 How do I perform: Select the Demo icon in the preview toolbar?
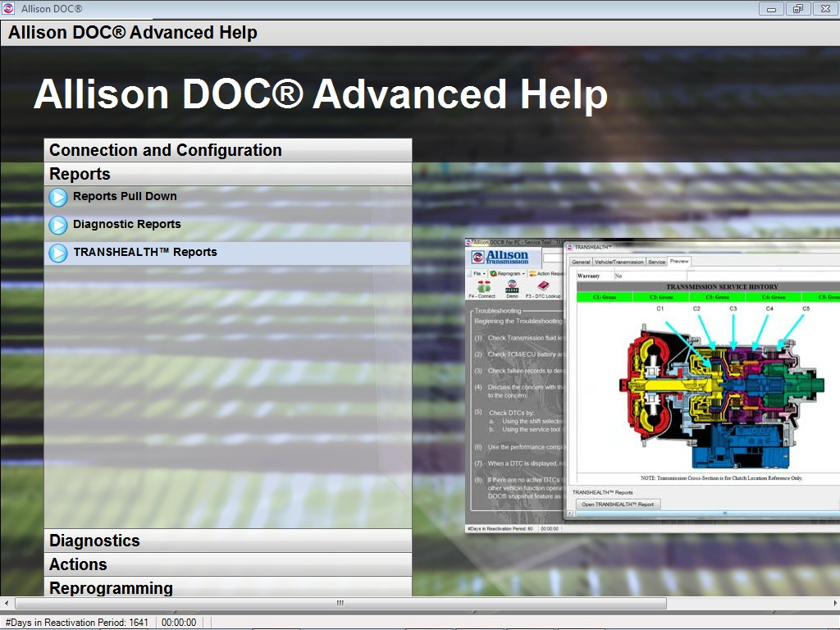[x=512, y=287]
